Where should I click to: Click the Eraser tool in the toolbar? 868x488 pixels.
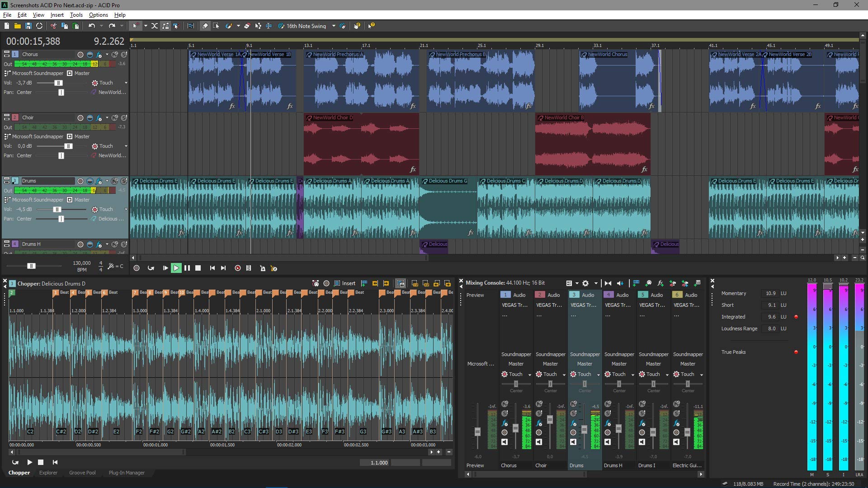click(246, 26)
